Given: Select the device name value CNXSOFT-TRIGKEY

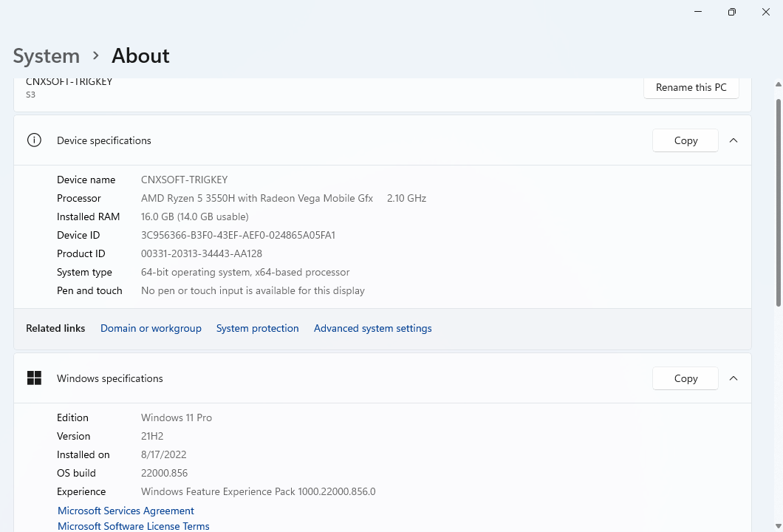Looking at the screenshot, I should click(184, 180).
